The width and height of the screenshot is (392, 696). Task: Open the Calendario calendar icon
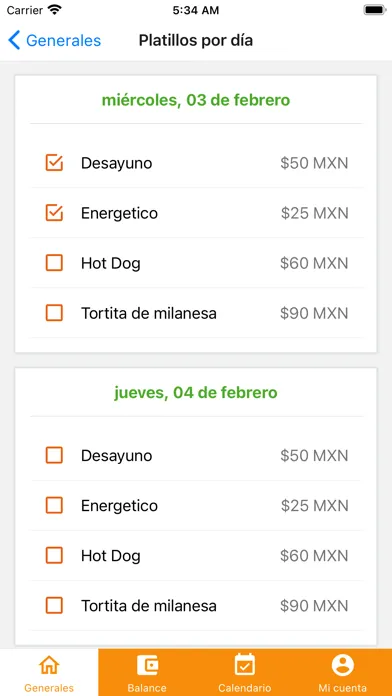point(245,664)
